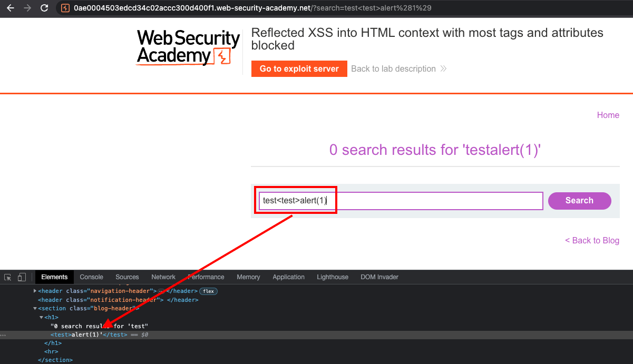The width and height of the screenshot is (633, 364).
Task: Open the Network tab
Action: (163, 277)
